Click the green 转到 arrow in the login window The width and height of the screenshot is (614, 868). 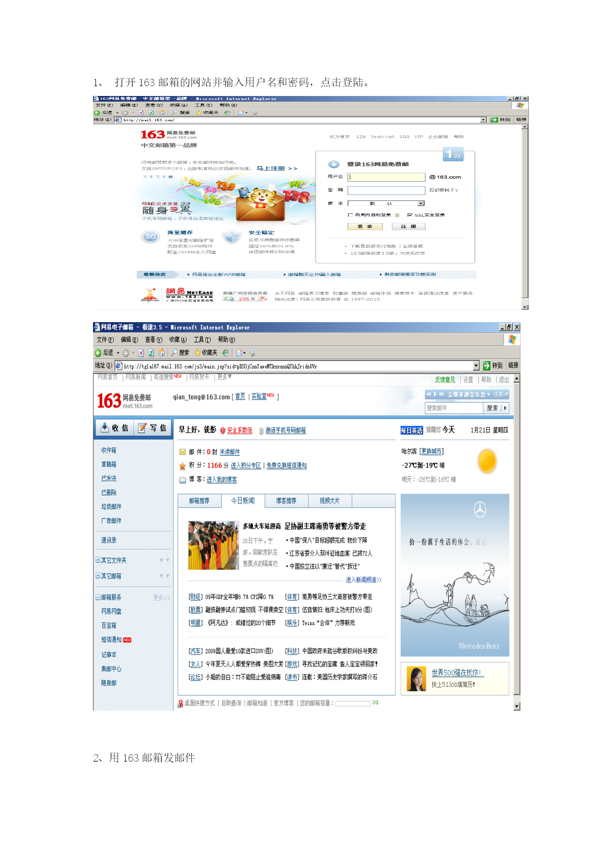pyautogui.click(x=494, y=120)
